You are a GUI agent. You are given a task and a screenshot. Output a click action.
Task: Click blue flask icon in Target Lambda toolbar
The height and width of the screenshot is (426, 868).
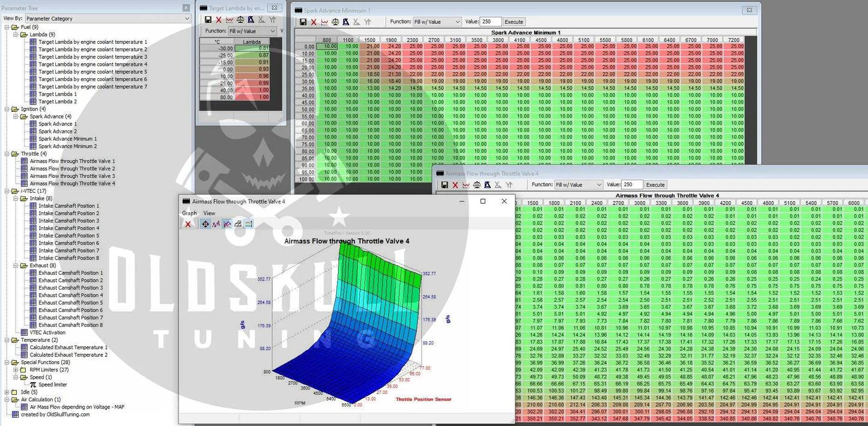click(x=251, y=20)
